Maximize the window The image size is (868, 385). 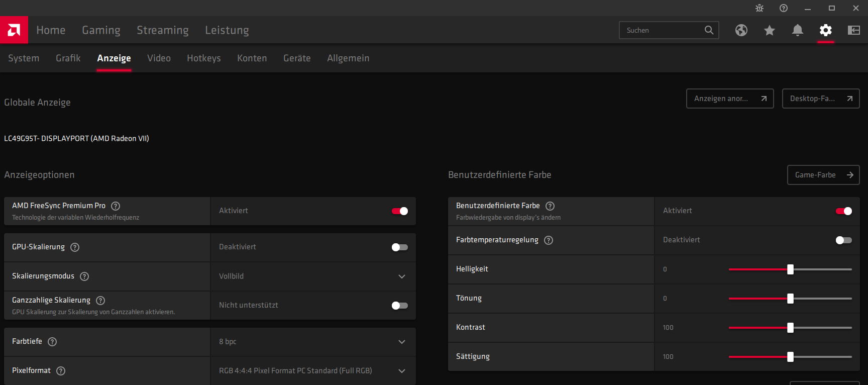(x=832, y=8)
